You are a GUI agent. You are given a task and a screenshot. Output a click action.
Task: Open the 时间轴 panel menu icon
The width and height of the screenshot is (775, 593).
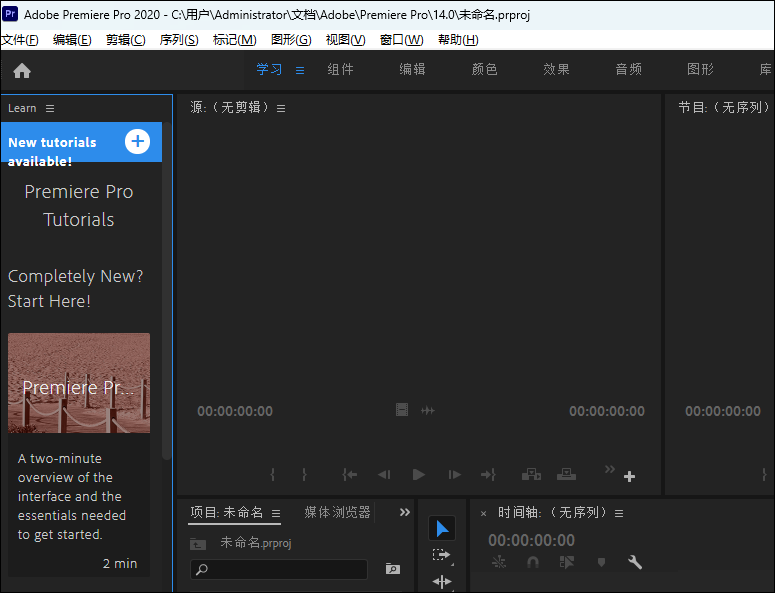click(619, 513)
